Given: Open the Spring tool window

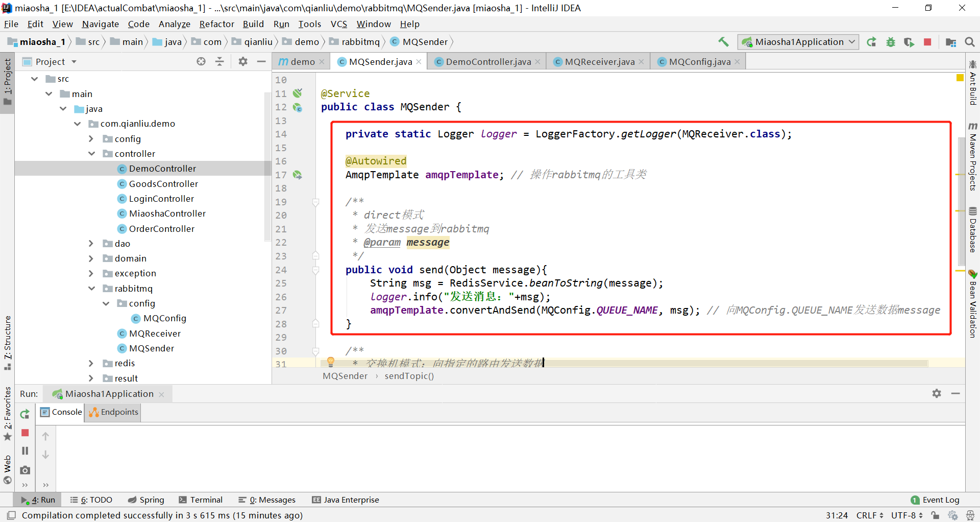Looking at the screenshot, I should point(146,500).
